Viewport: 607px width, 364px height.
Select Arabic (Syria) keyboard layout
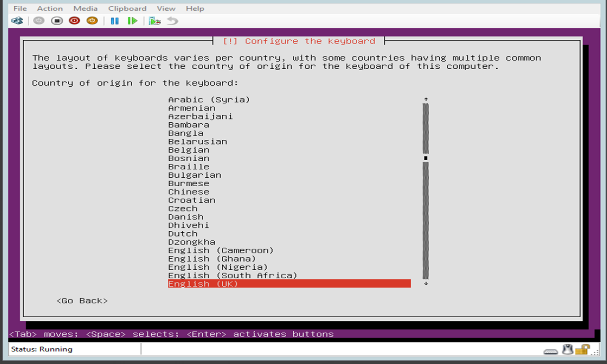[290, 100]
